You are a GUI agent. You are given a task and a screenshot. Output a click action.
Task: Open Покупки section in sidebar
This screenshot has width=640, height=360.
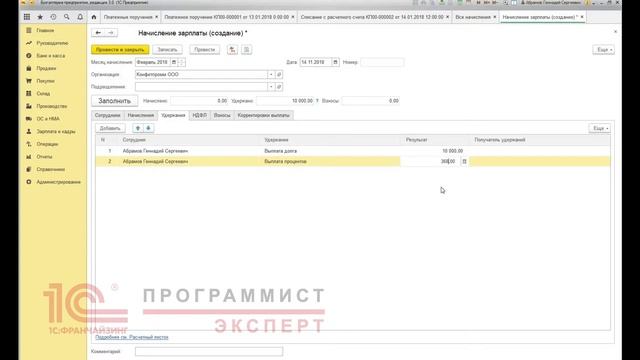[x=45, y=81]
